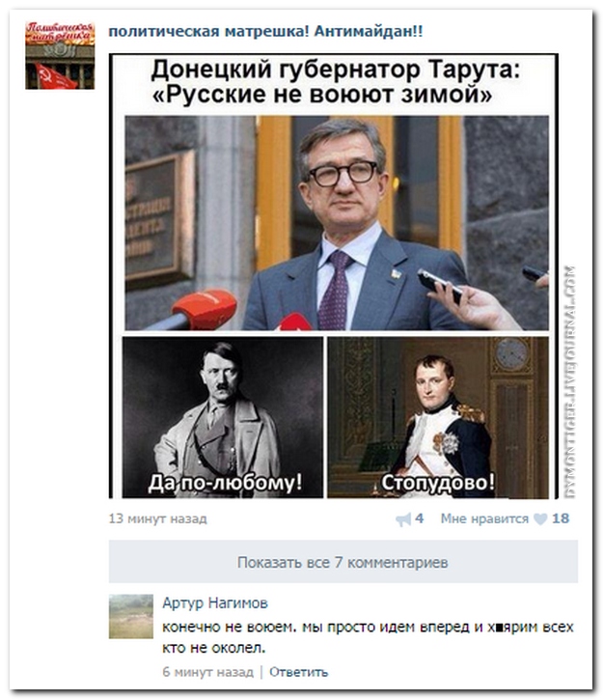Click the Да по-любому! black-and-white picture
The image size is (603, 700).
(223, 417)
